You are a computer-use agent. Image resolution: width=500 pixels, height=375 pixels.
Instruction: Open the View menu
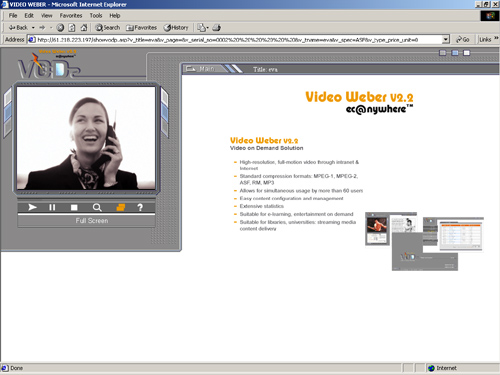[x=47, y=16]
